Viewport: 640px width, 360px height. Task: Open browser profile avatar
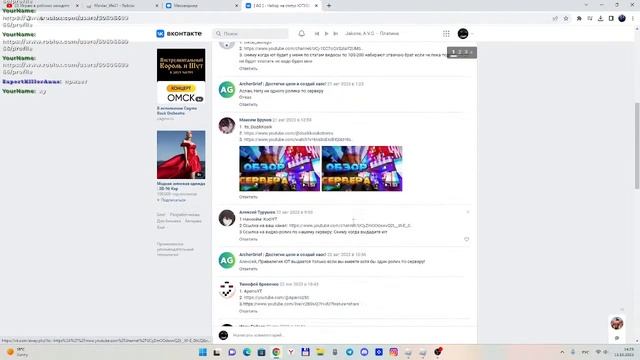coord(622,18)
